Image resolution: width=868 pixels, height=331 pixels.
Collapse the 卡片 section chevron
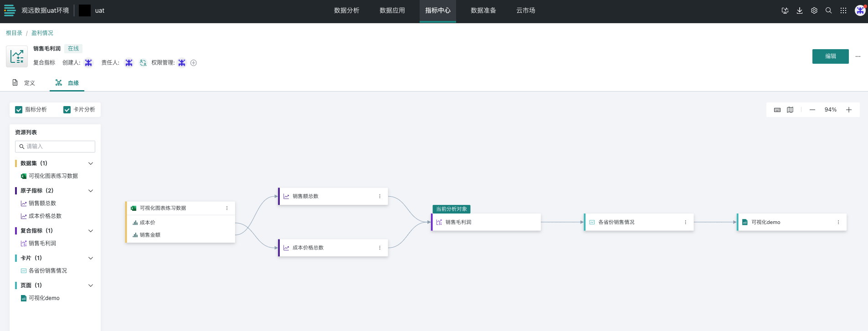coord(91,258)
